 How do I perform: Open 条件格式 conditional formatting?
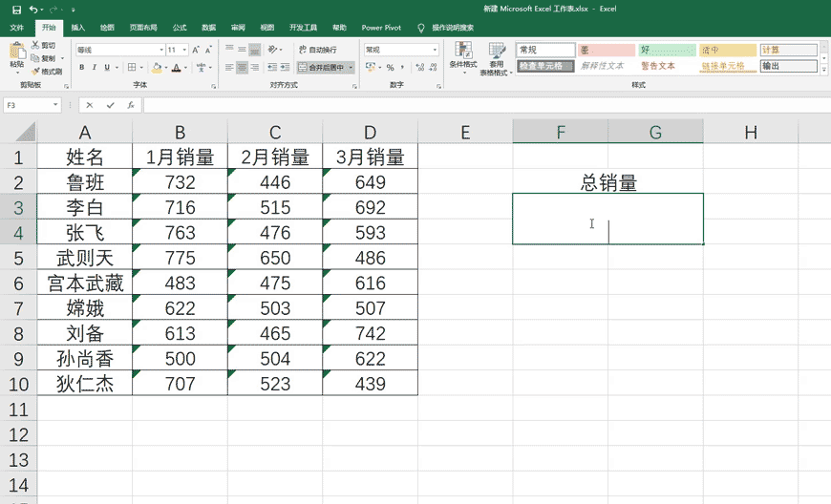click(463, 58)
